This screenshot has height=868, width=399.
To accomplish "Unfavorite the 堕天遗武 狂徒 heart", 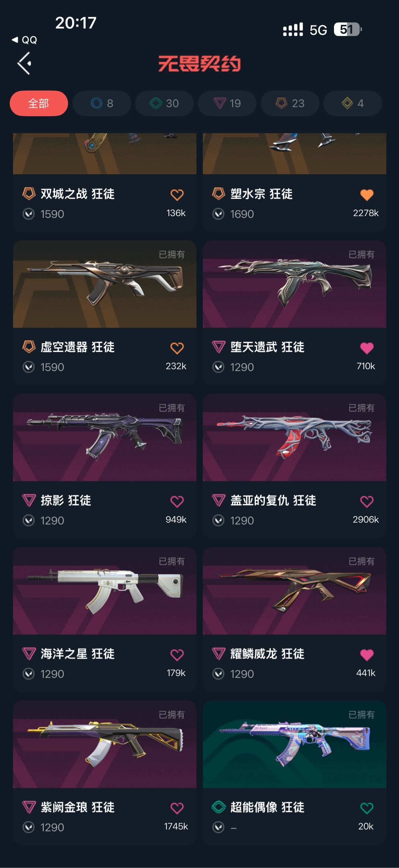I will [367, 348].
